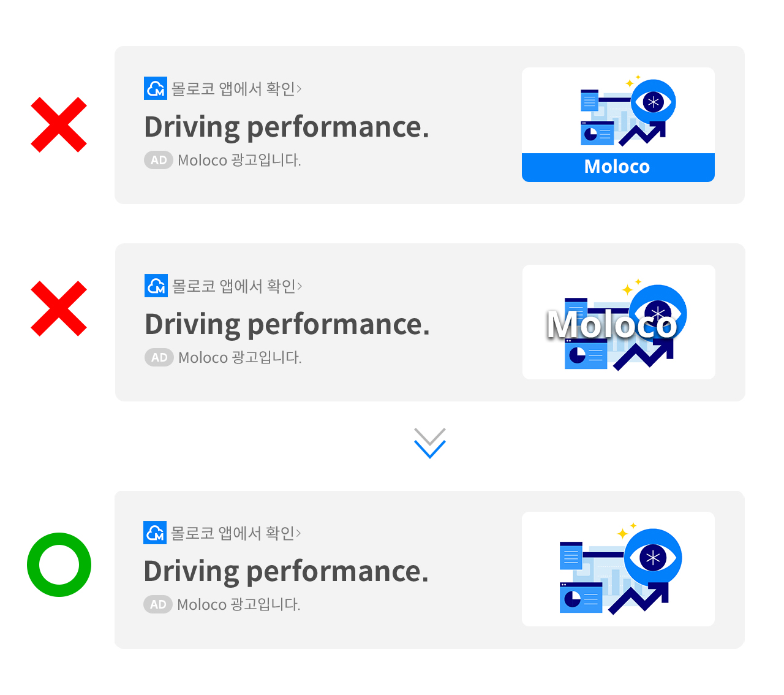The height and width of the screenshot is (695, 784).
Task: Click the red X beside the overlaid-text ad
Action: click(59, 309)
